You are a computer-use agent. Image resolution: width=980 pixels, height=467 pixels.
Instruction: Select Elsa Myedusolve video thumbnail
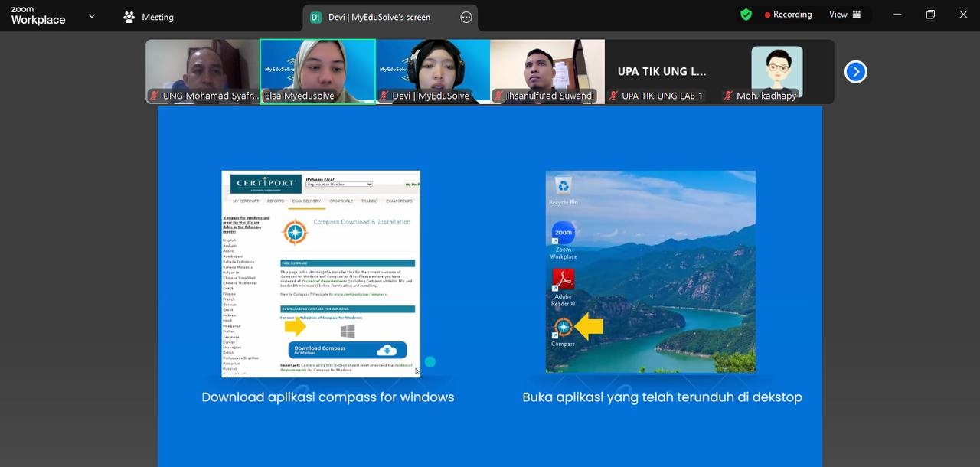click(318, 71)
